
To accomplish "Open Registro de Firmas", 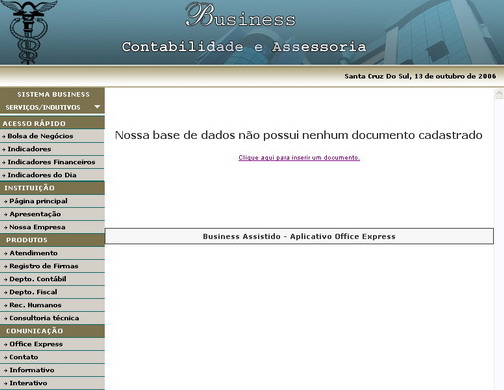I will tap(52, 266).
